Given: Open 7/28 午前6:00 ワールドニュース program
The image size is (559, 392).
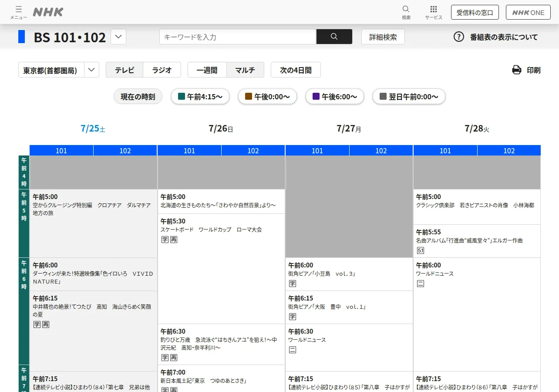Looking at the screenshot, I should (x=477, y=314).
